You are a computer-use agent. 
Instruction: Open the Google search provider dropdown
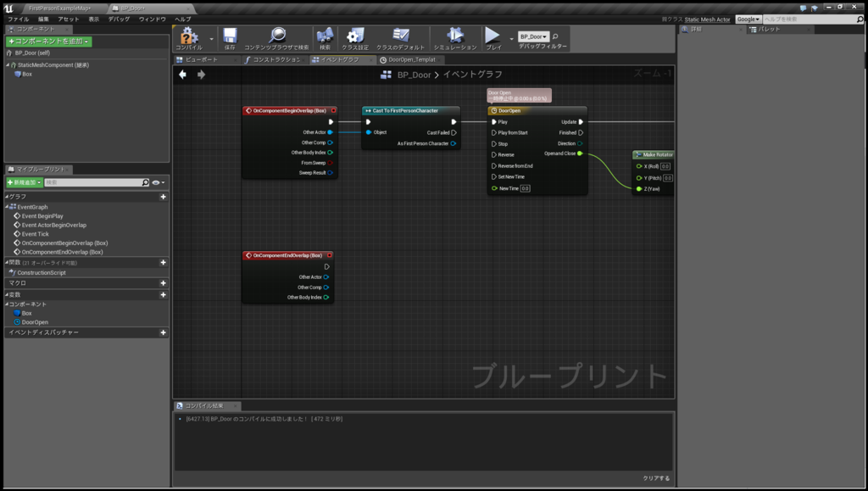pos(748,19)
